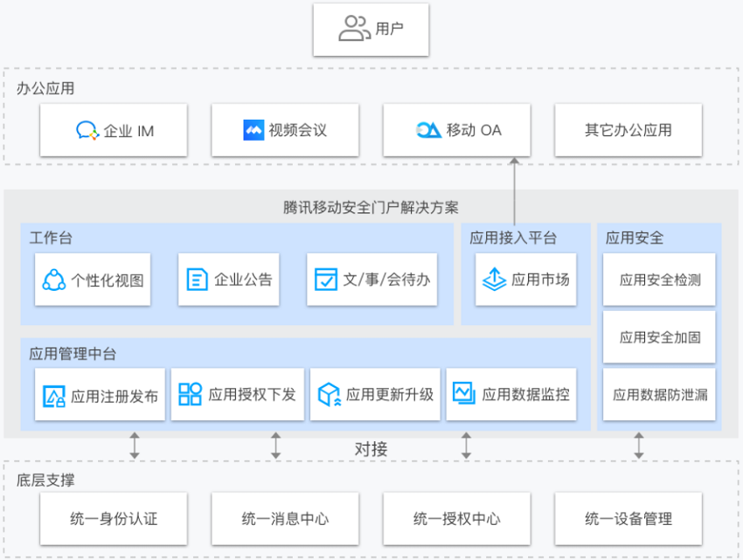Click the 应用数据监控 chart icon
This screenshot has width=743, height=560.
(x=464, y=393)
